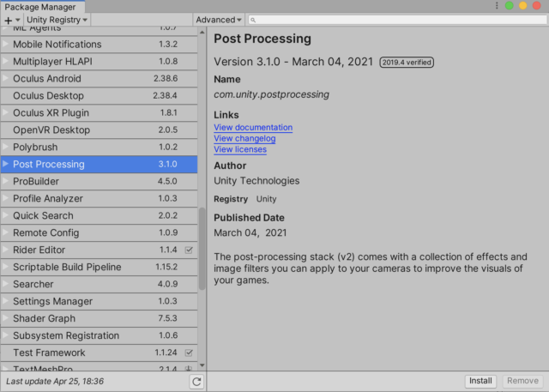Click the Remove button
The image size is (549, 392).
tap(522, 381)
